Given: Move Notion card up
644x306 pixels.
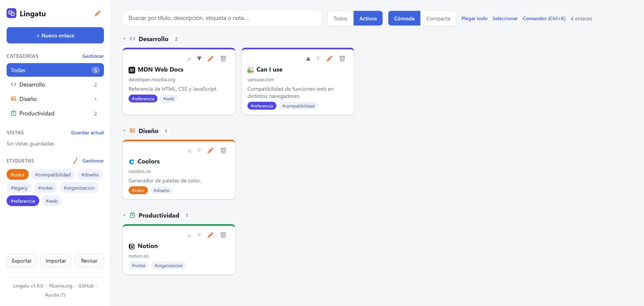Looking at the screenshot, I should coord(189,235).
